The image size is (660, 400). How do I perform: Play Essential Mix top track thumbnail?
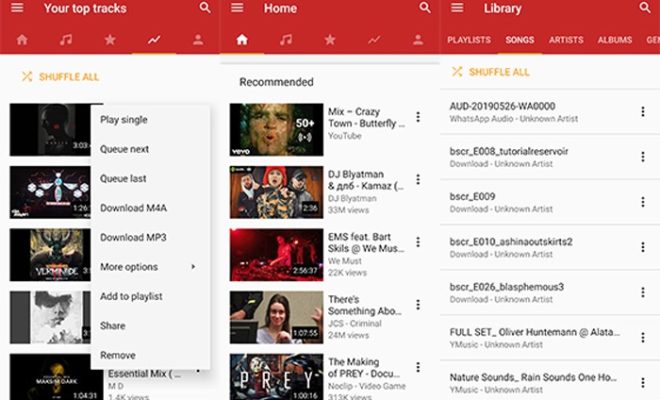pyautogui.click(x=56, y=377)
